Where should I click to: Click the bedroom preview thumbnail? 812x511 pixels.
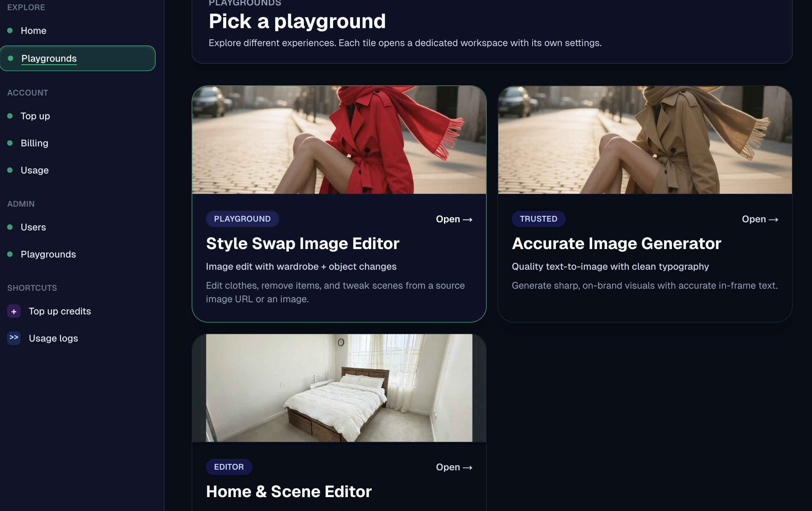tap(339, 388)
